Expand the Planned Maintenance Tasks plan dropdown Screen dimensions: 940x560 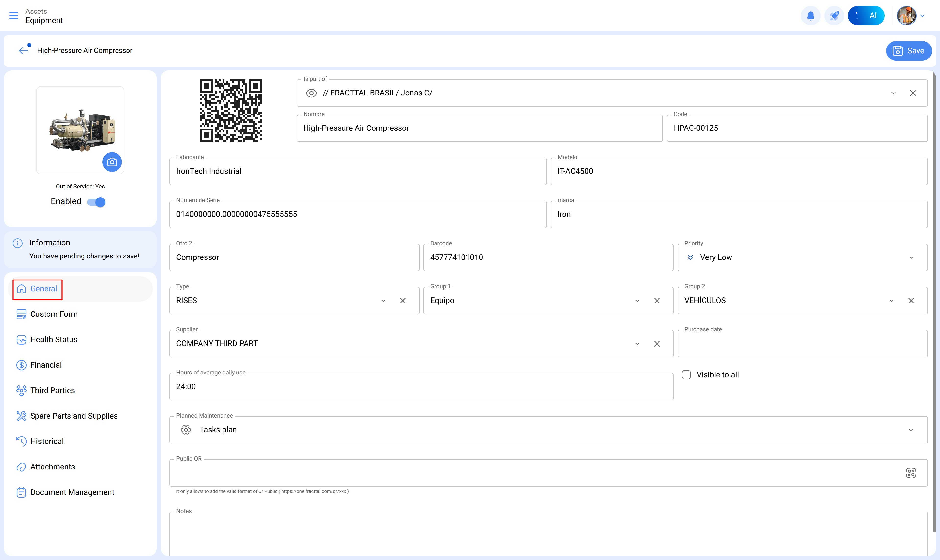click(x=911, y=430)
